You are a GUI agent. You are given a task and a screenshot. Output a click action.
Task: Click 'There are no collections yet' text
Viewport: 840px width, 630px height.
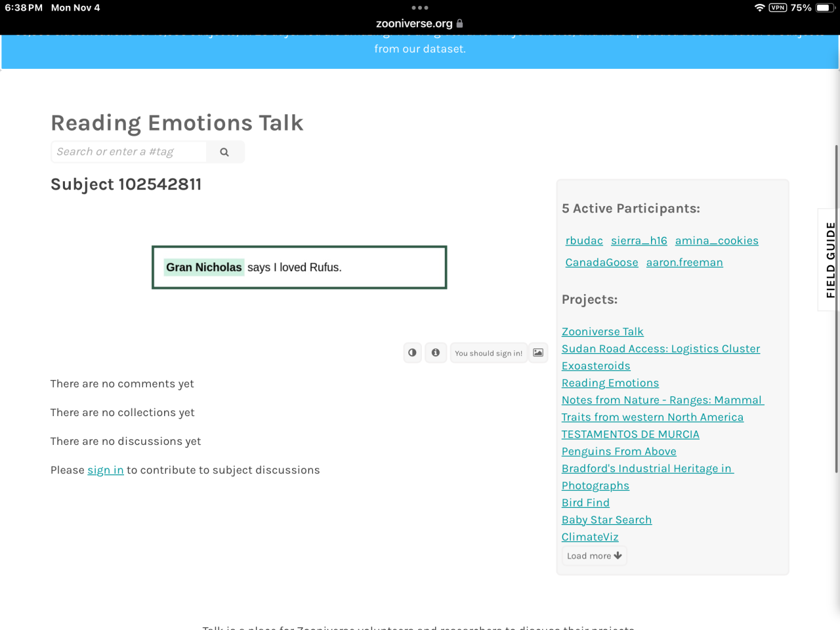pyautogui.click(x=123, y=413)
